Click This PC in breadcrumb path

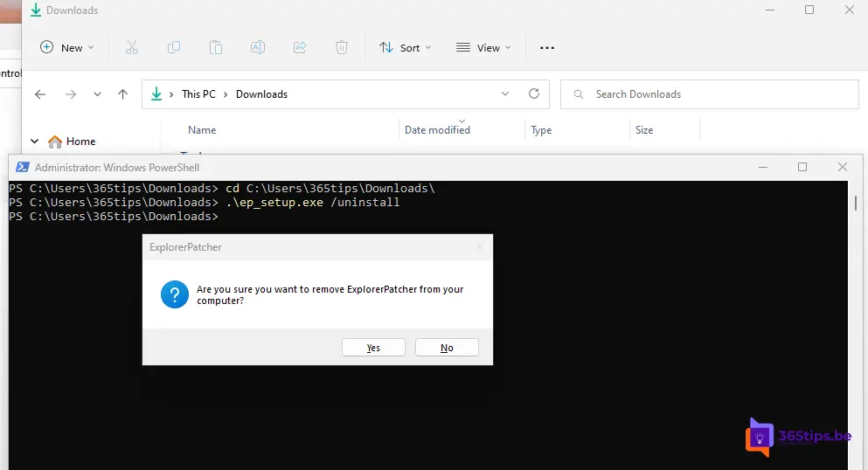click(198, 94)
